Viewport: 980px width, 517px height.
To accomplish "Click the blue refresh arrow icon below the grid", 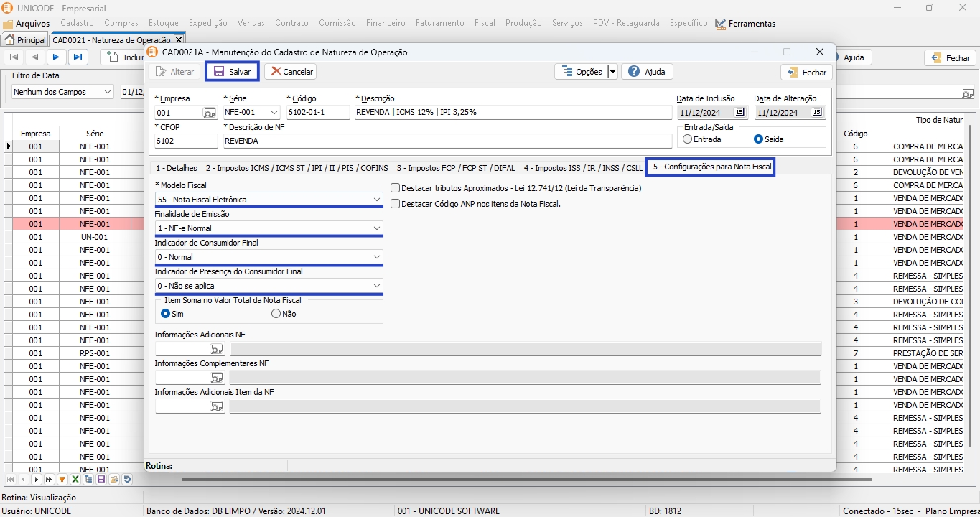I will pyautogui.click(x=127, y=479).
